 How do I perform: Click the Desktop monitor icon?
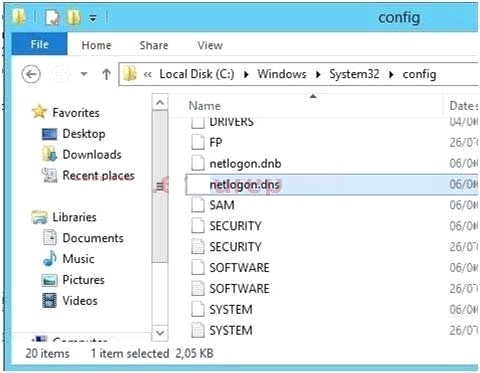[49, 134]
